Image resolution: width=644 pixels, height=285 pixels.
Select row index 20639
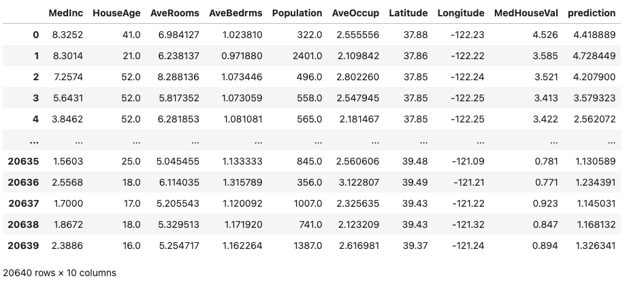[23, 246]
